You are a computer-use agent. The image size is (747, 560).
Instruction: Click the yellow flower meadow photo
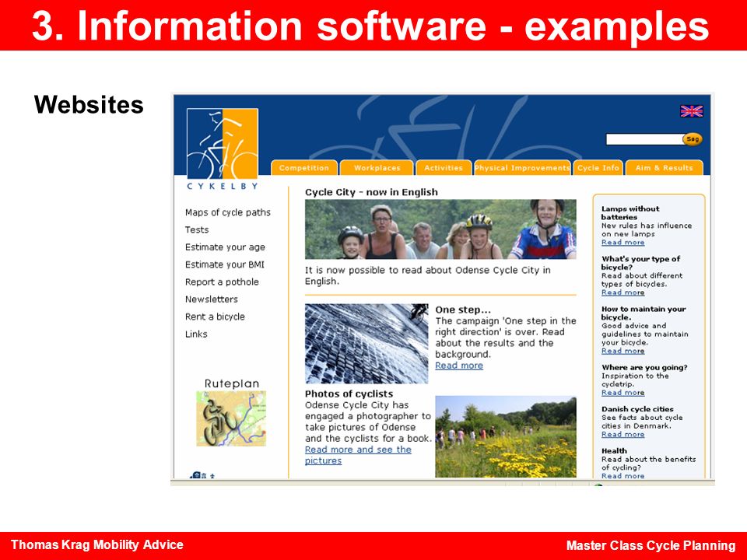click(506, 436)
